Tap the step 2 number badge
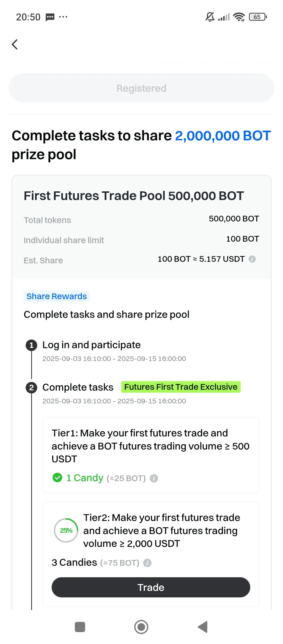Viewport: 283px width, 644px height. [31, 388]
